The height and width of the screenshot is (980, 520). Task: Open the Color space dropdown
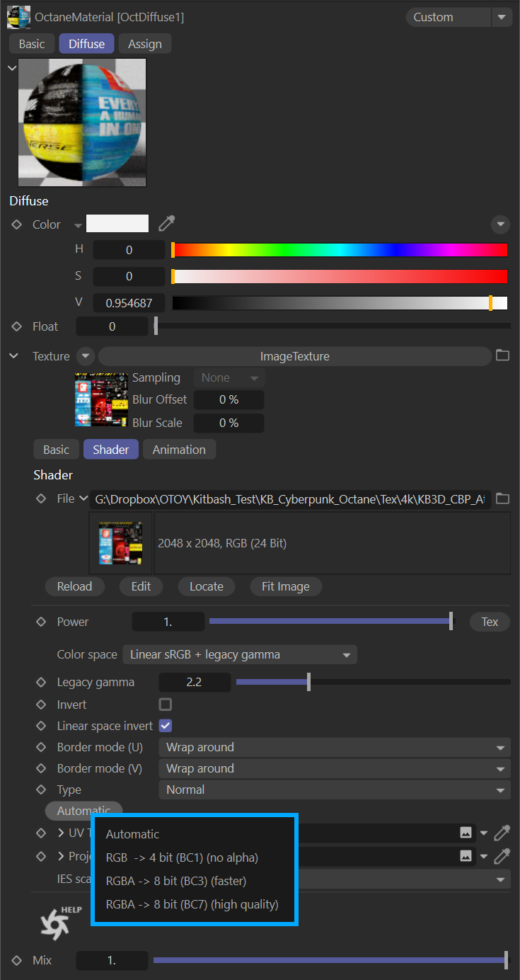point(240,655)
